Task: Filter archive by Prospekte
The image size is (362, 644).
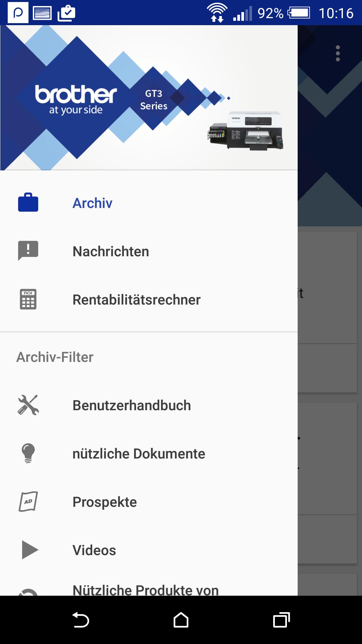Action: (x=149, y=502)
